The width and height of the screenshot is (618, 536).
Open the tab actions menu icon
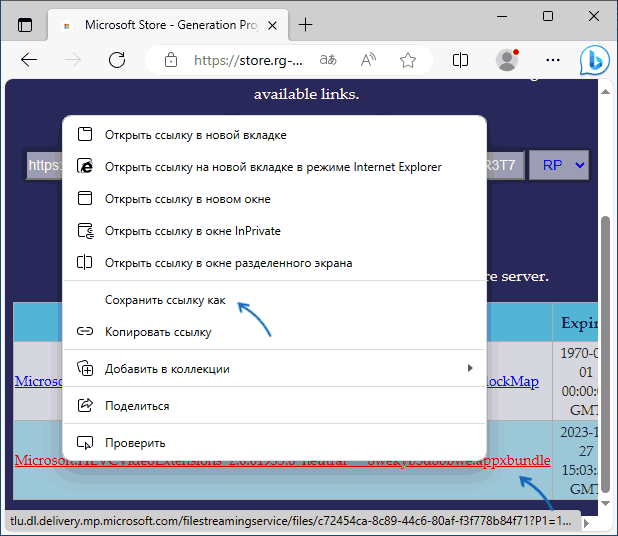click(x=25, y=25)
